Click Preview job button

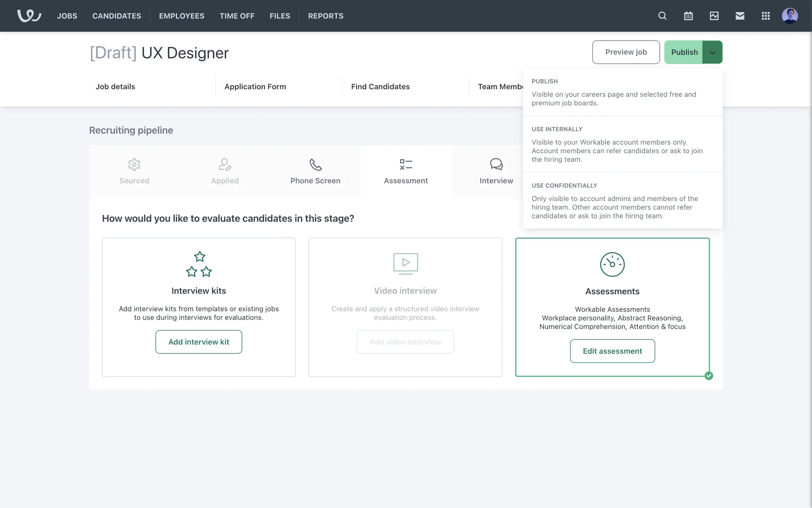(x=625, y=52)
